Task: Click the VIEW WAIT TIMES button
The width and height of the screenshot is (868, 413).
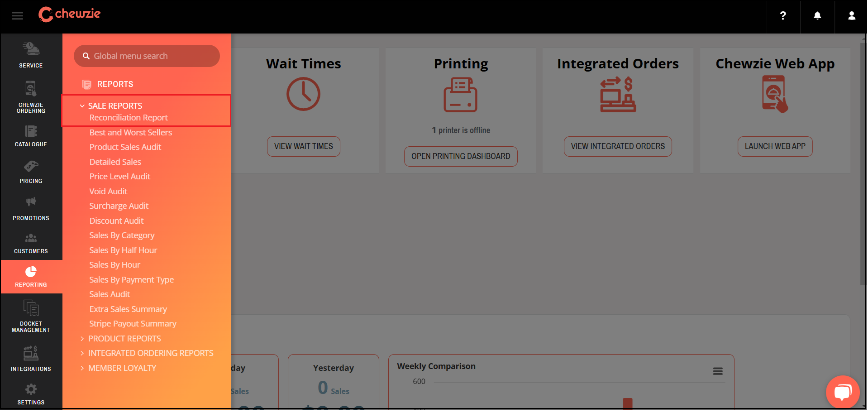Action: pyautogui.click(x=304, y=147)
